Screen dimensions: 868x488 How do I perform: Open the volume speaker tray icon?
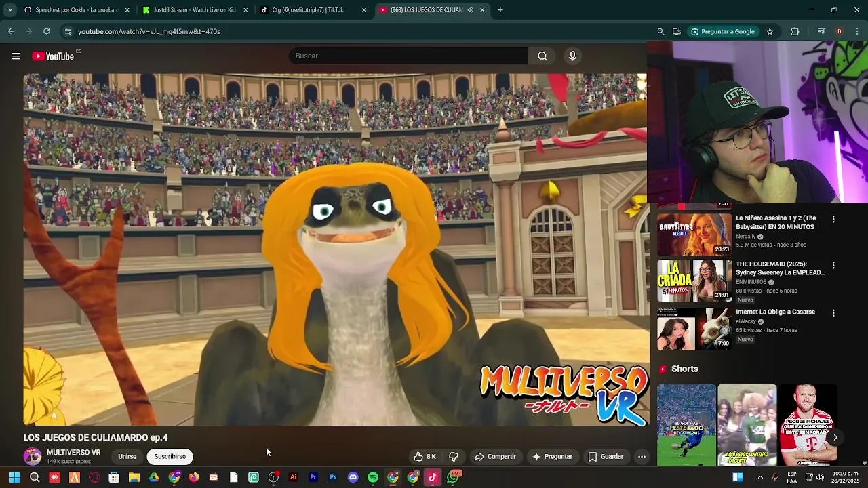pos(820,477)
